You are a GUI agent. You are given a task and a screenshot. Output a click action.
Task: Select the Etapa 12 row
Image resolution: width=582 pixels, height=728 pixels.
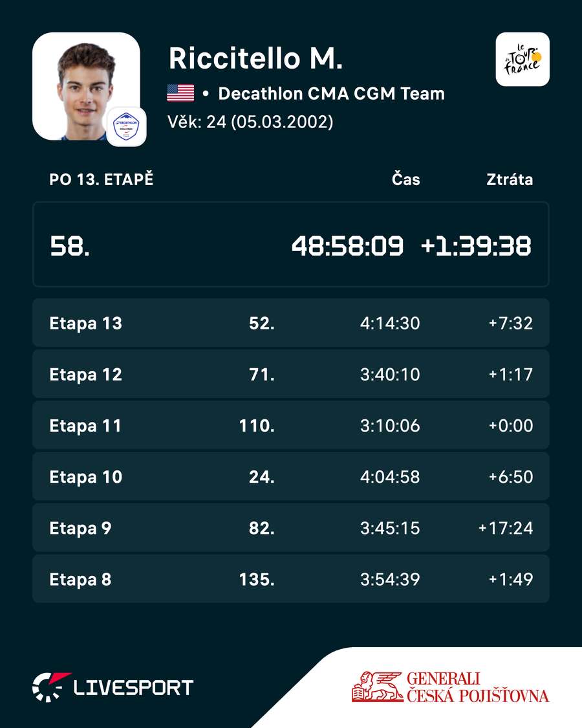291,374
